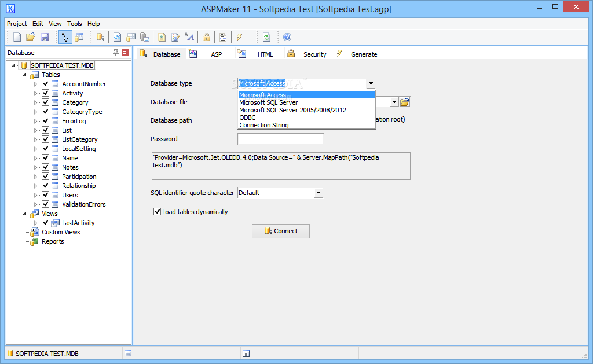Click the green synchronize toolbar icon
Image resolution: width=593 pixels, height=364 pixels.
(266, 37)
